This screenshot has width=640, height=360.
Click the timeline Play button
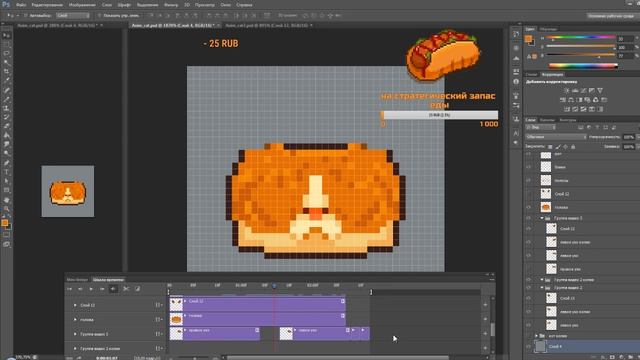pyautogui.click(x=91, y=289)
